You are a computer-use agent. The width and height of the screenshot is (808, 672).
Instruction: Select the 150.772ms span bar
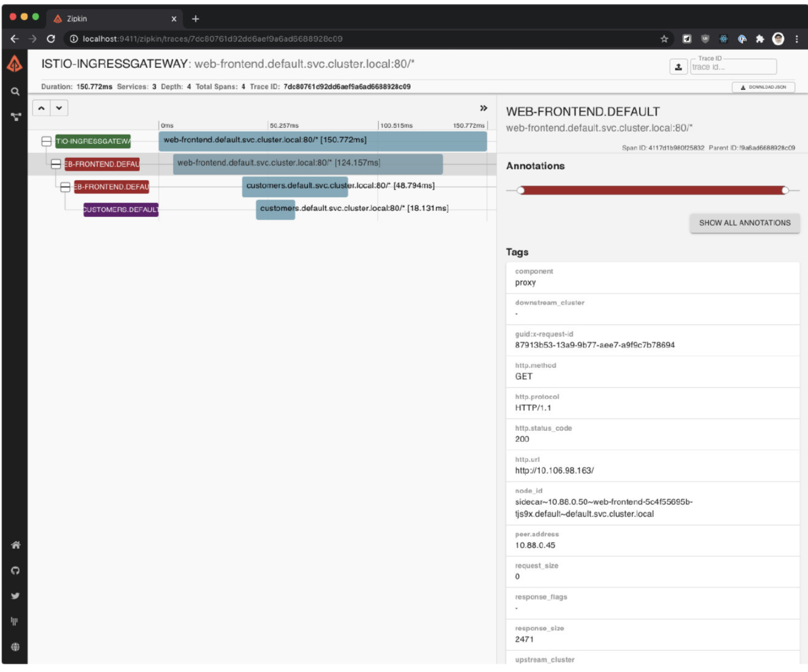pos(322,141)
